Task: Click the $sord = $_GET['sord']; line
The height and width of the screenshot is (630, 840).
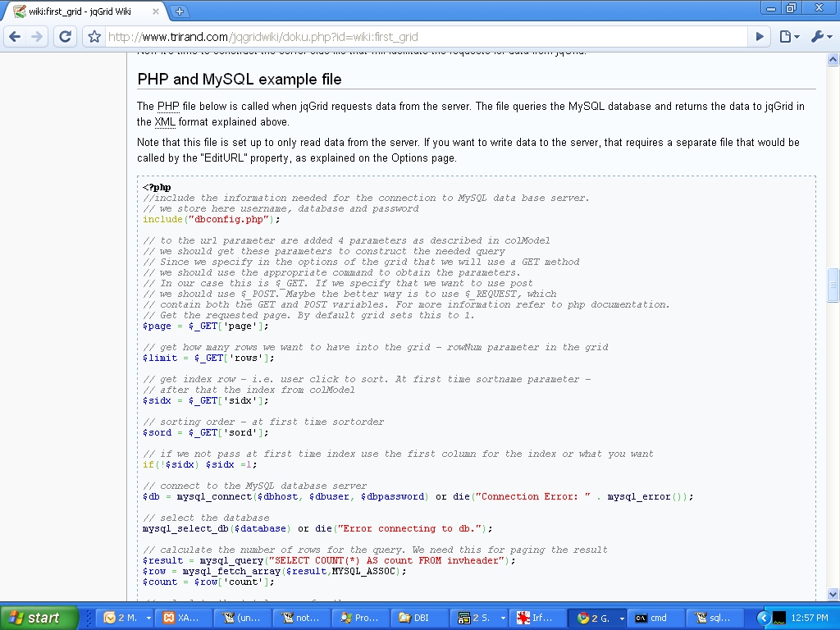Action: click(x=206, y=432)
